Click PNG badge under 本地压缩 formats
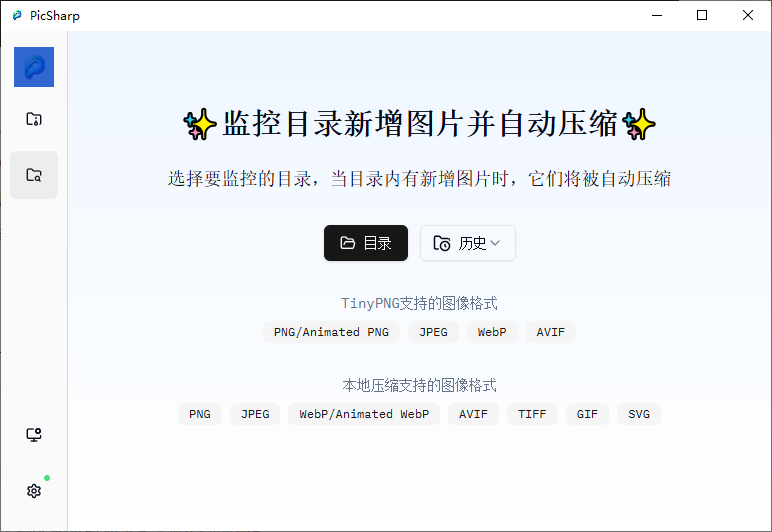Screen dimensions: 772x532 pyautogui.click(x=200, y=414)
